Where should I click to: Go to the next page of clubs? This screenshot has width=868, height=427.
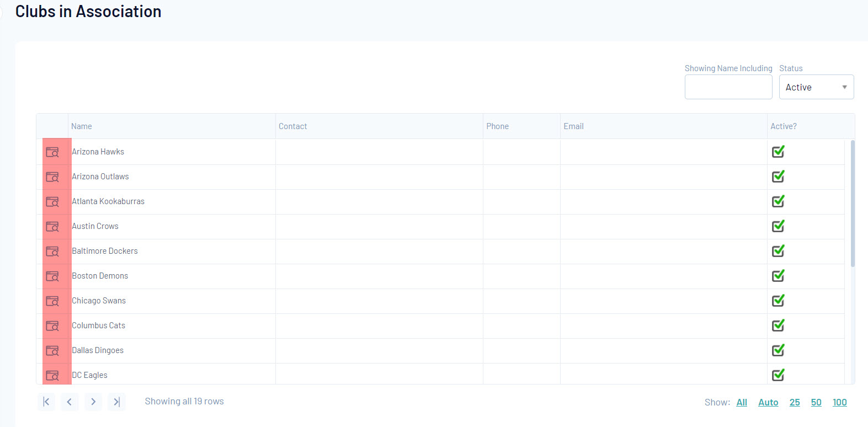pyautogui.click(x=93, y=402)
